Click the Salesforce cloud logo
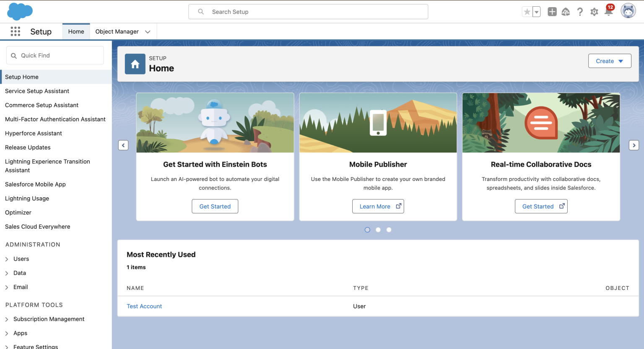 20,11
